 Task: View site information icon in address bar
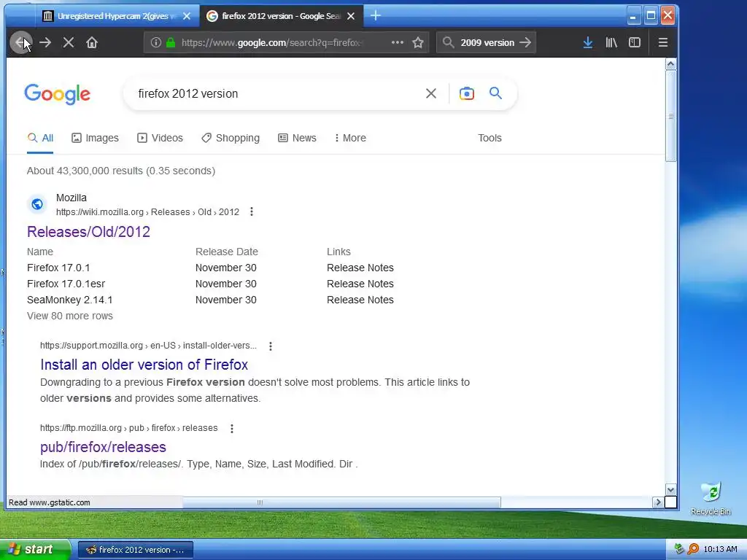tap(156, 42)
